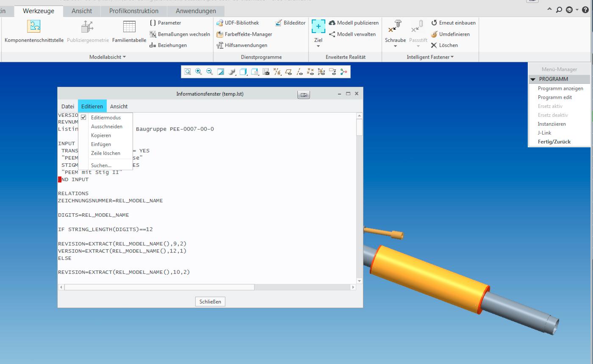593x364 pixels.
Task: Open the Datei menu of Informationsfenster
Action: 68,107
